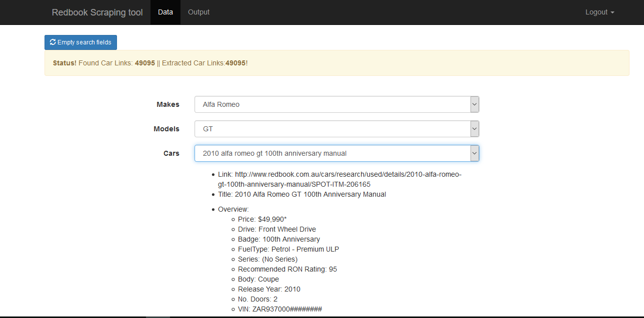
Task: Click the Title: 2010 Alfa Romeo GT line
Action: 302,194
